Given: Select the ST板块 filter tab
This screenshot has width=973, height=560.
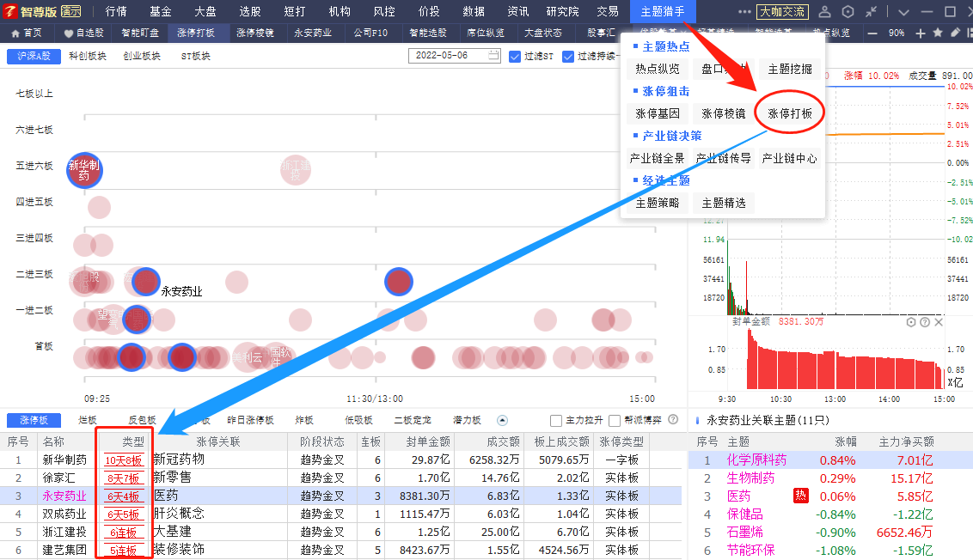Looking at the screenshot, I should [195, 56].
